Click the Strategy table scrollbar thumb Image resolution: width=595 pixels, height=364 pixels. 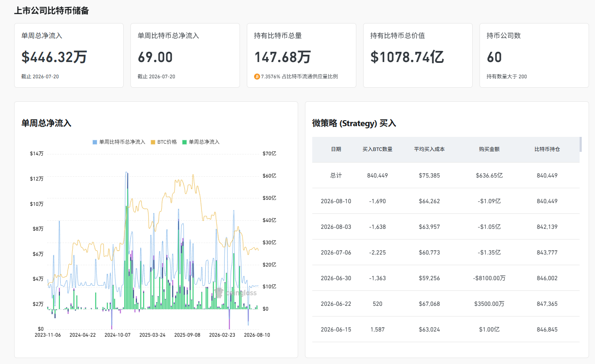pos(580,144)
